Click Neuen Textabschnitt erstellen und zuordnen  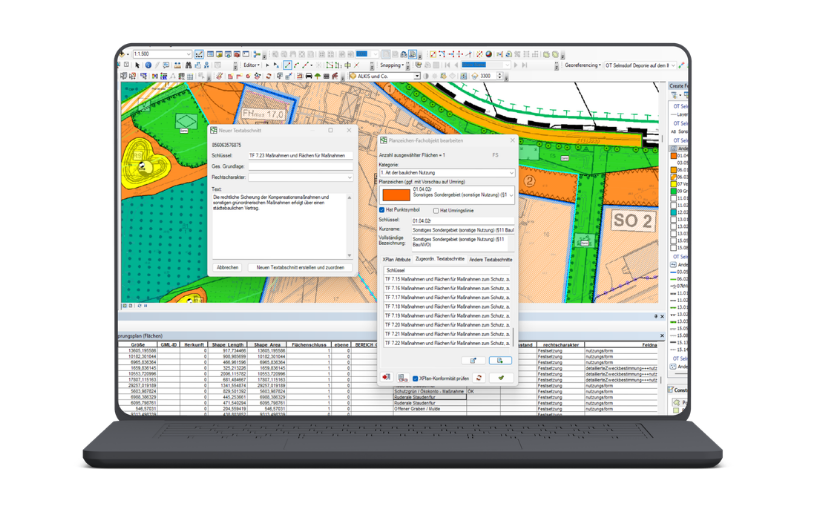[x=300, y=267]
